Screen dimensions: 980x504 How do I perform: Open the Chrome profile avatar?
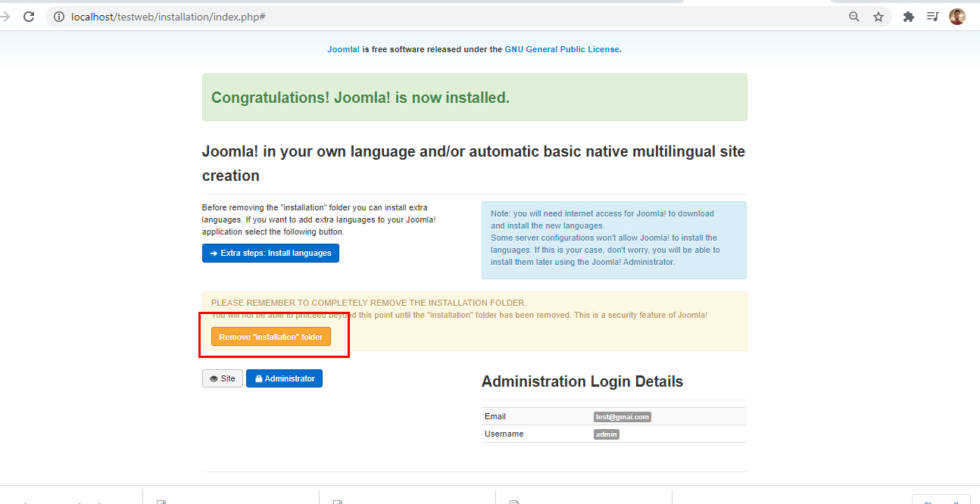957,17
